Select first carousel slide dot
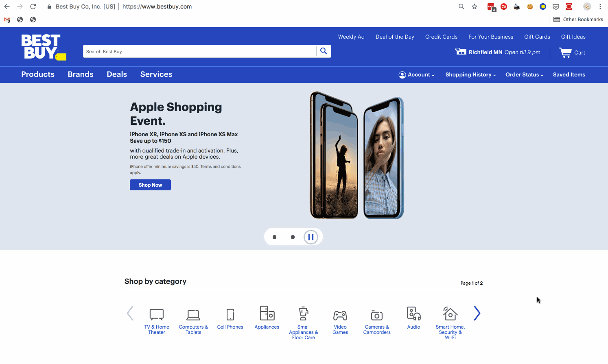Screen dimensions: 608x364 [x=275, y=237]
